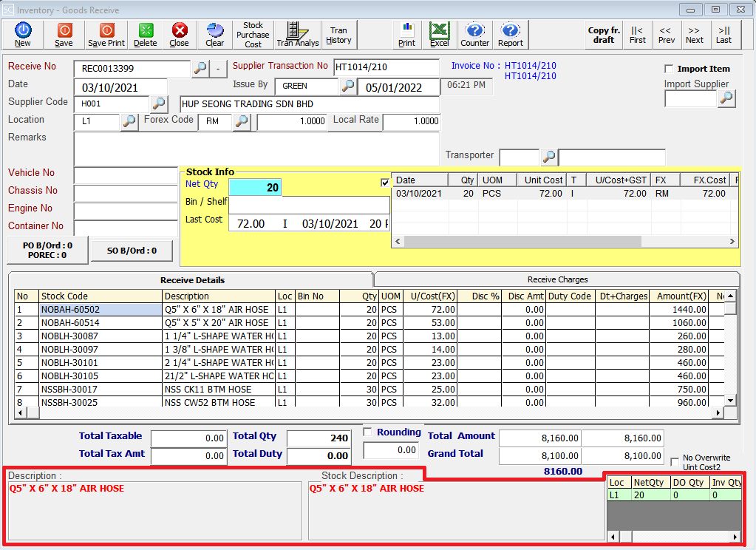Go to Prev record

click(667, 35)
